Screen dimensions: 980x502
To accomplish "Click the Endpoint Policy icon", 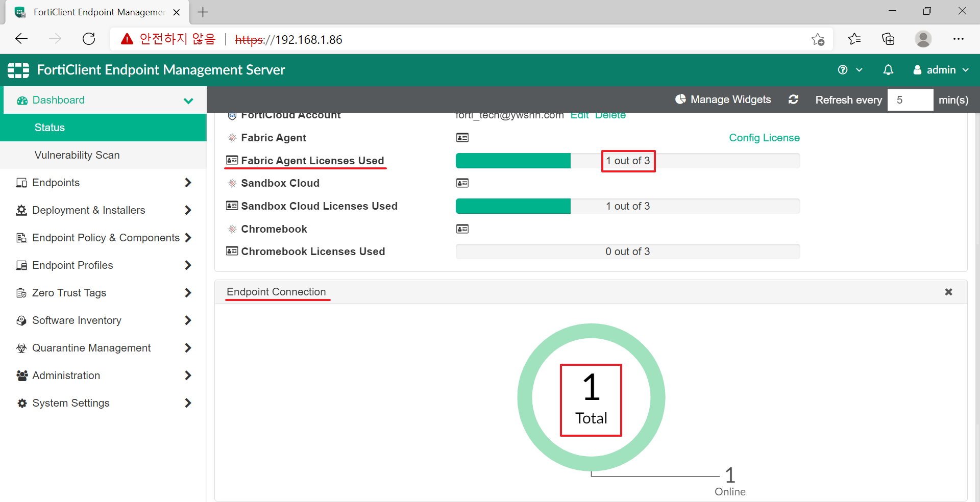I will 21,238.
